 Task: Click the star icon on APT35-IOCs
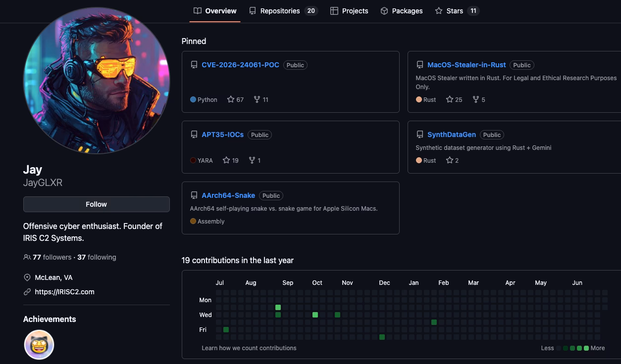[x=226, y=160]
